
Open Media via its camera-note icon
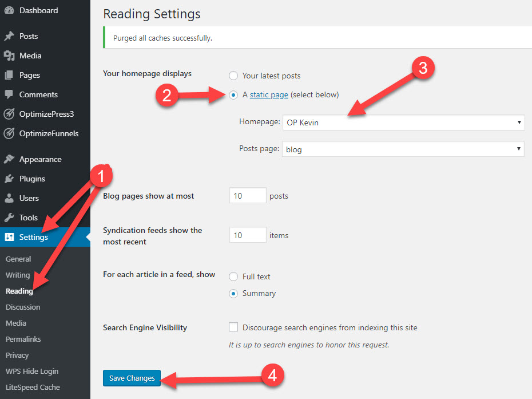coord(9,56)
